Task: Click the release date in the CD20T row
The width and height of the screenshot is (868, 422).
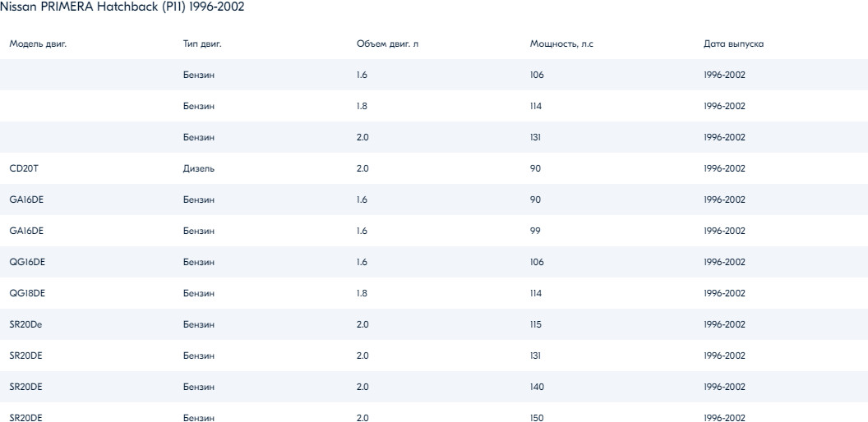Action: pos(724,168)
